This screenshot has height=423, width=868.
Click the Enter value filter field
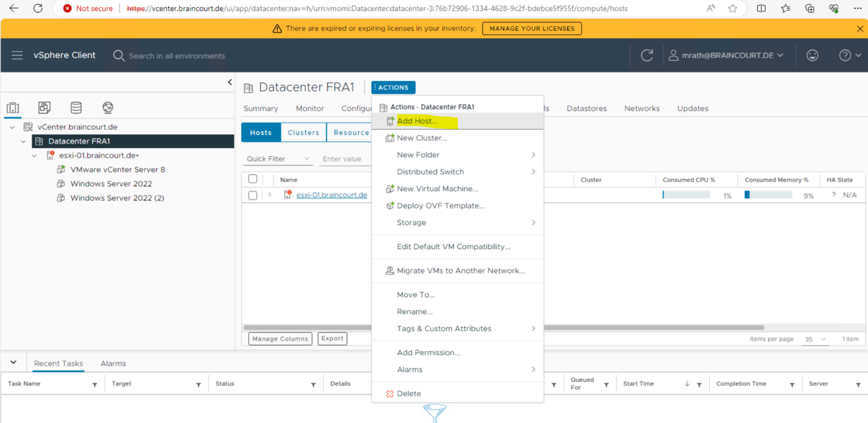[345, 159]
